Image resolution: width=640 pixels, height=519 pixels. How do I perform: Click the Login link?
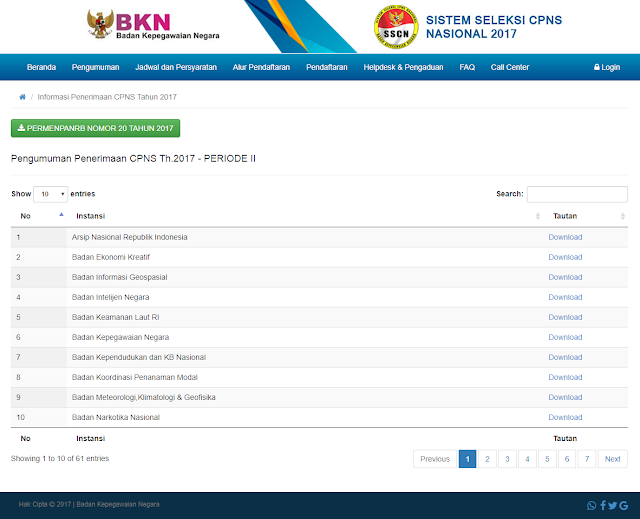(x=607, y=67)
